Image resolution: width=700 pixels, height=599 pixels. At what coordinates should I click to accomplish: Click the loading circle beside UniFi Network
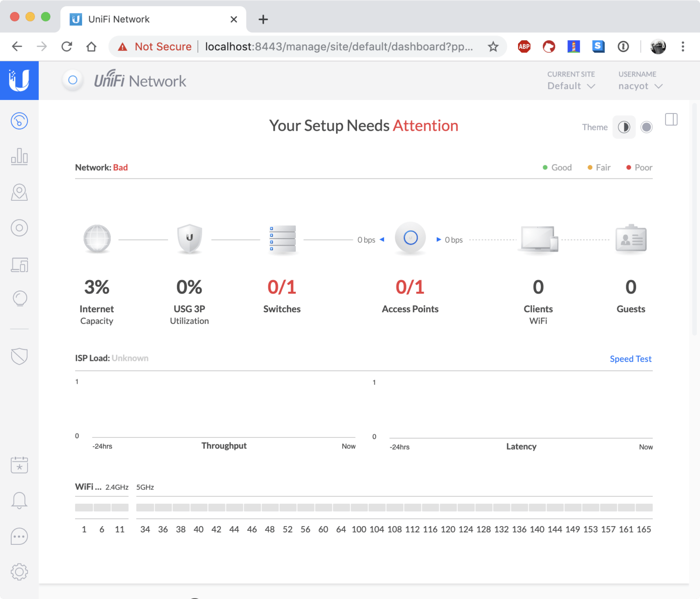(73, 80)
